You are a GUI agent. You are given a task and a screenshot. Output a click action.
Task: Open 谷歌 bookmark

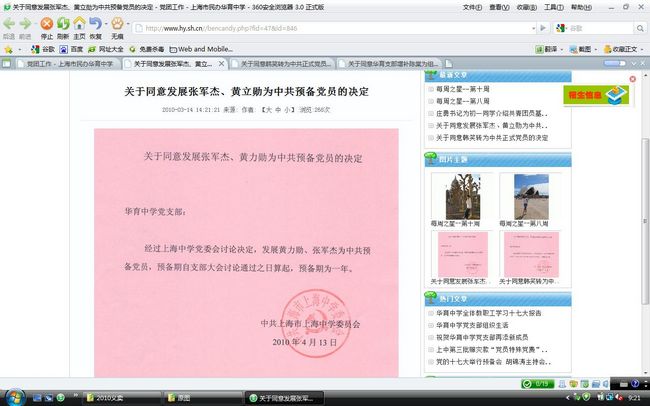pyautogui.click(x=43, y=49)
